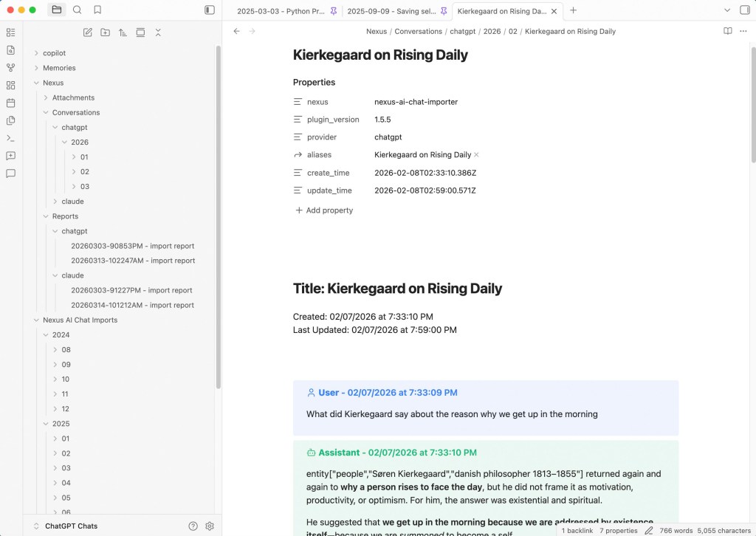Viewport: 756px width, 536px height.
Task: Open the Search panel icon
Action: pos(78,10)
